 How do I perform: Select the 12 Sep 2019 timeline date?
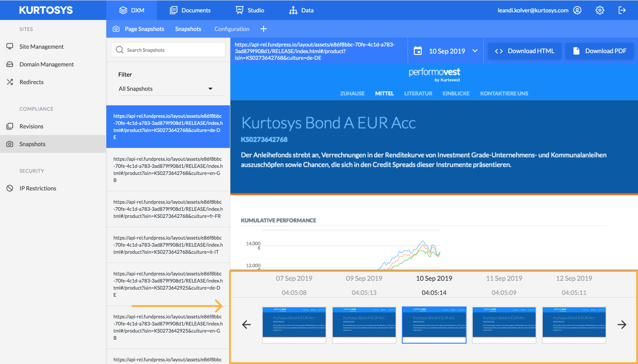(x=574, y=279)
